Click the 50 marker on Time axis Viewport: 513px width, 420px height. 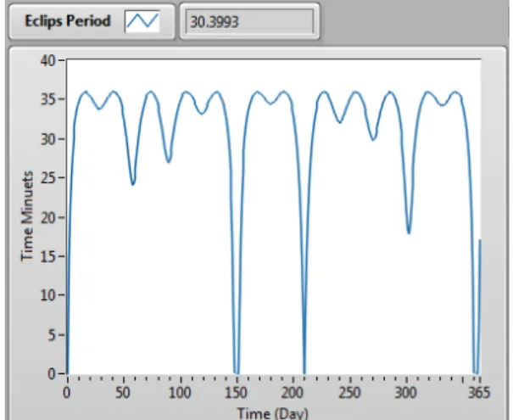(123, 393)
